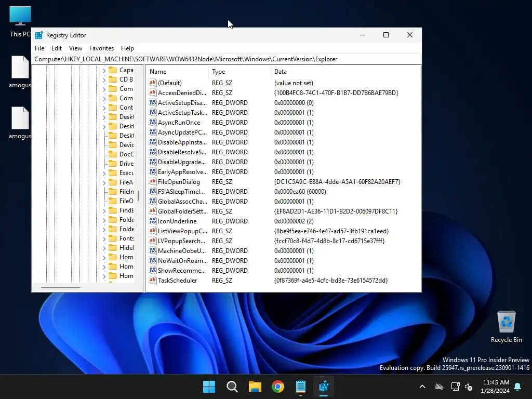The image size is (532, 399).
Task: Open the File menu
Action: pos(39,48)
